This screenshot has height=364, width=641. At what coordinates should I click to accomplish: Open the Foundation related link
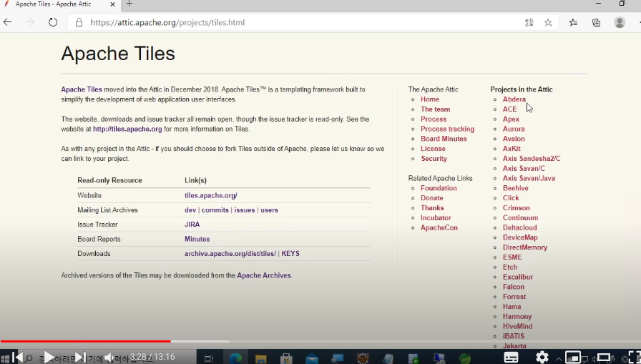point(439,188)
